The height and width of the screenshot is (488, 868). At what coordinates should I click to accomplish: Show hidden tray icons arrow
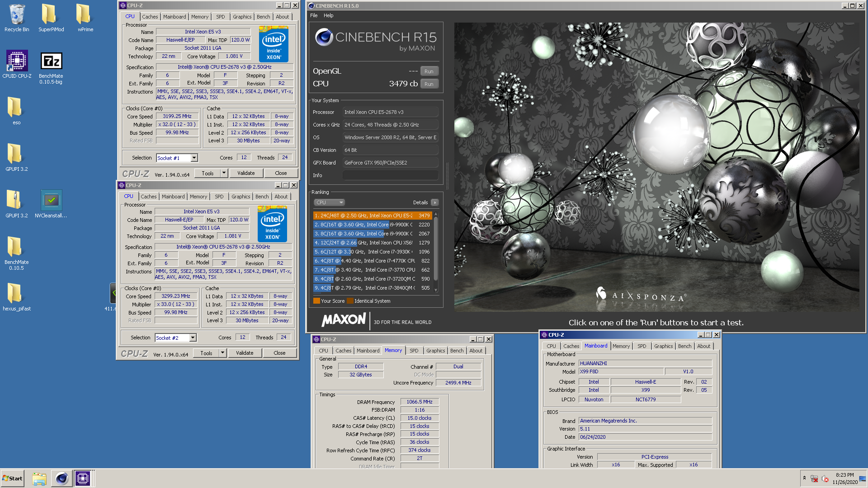[x=804, y=478]
